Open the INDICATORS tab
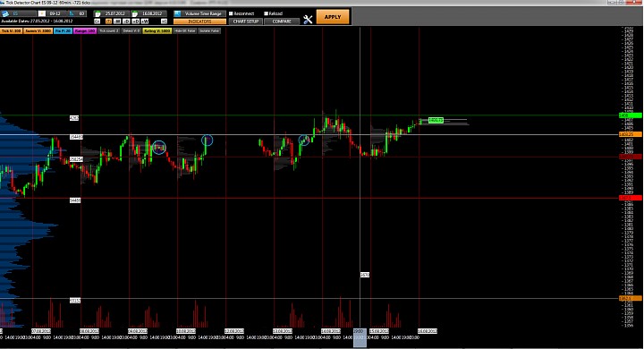Viewport: 644px width, 349px height. pyautogui.click(x=199, y=21)
